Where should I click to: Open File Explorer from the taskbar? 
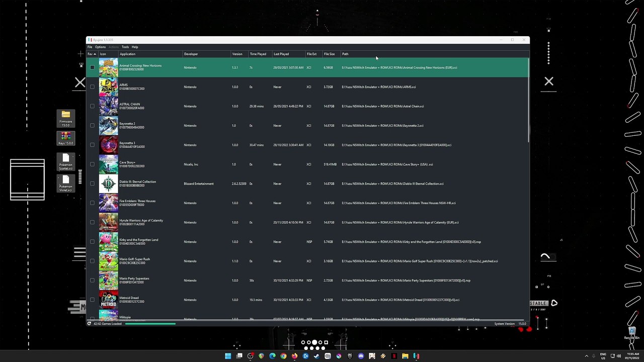coord(405,356)
